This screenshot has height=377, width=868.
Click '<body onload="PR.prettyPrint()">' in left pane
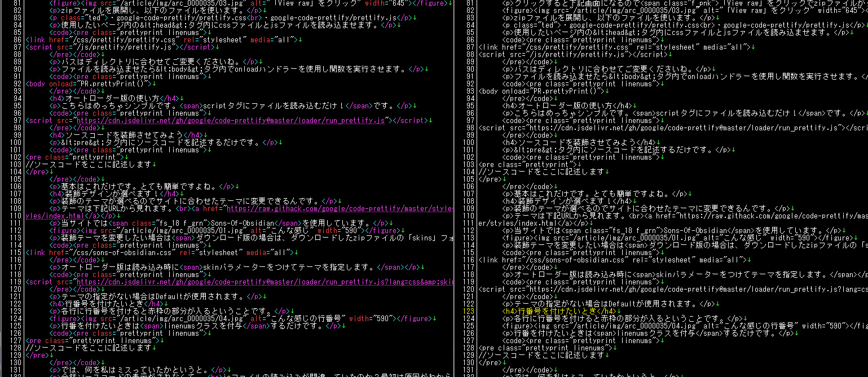pos(91,84)
